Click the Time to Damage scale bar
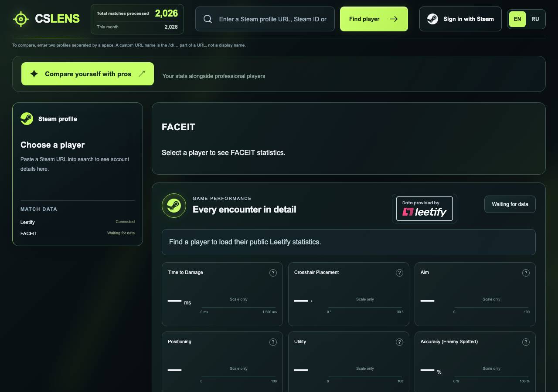 coord(238,308)
